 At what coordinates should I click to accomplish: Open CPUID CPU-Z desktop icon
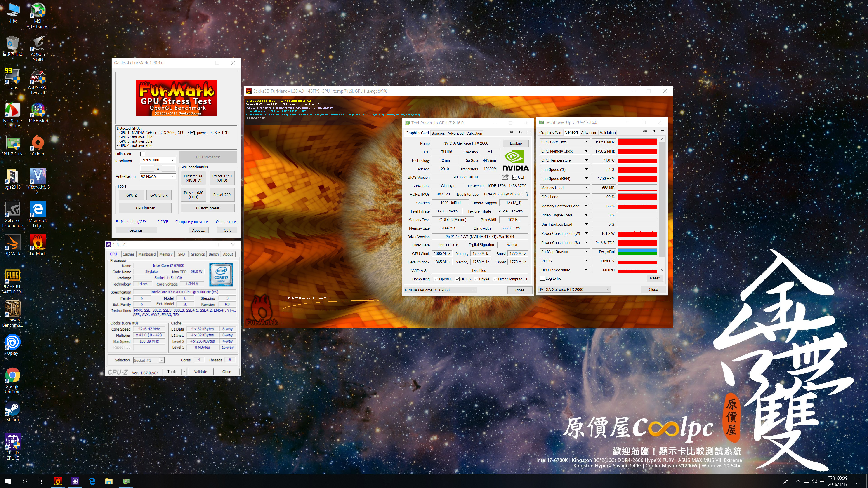[x=12, y=447]
